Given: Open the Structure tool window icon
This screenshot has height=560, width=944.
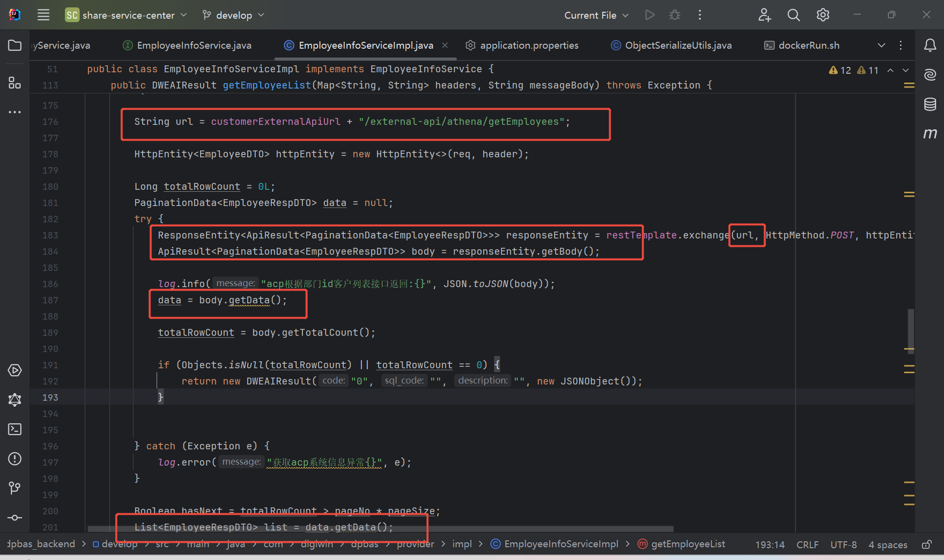Looking at the screenshot, I should tap(15, 83).
